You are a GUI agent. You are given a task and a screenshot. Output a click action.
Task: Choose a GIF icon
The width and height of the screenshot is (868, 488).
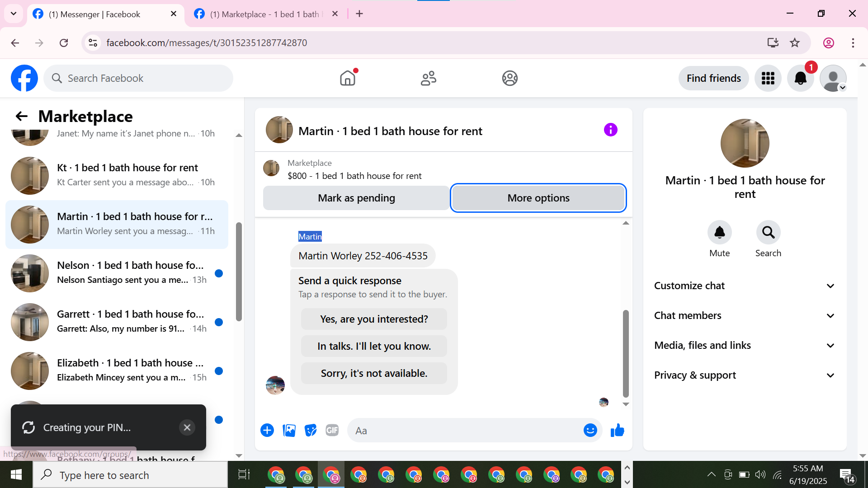click(x=332, y=430)
